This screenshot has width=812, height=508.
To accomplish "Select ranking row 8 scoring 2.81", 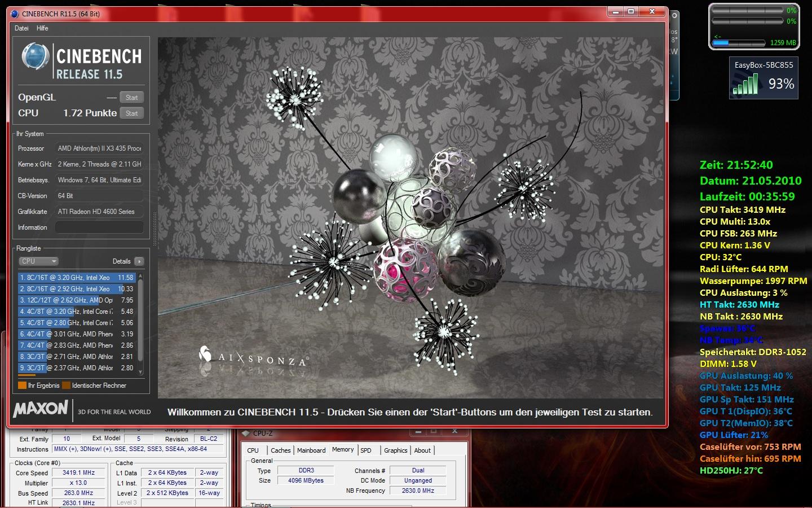I will point(77,357).
